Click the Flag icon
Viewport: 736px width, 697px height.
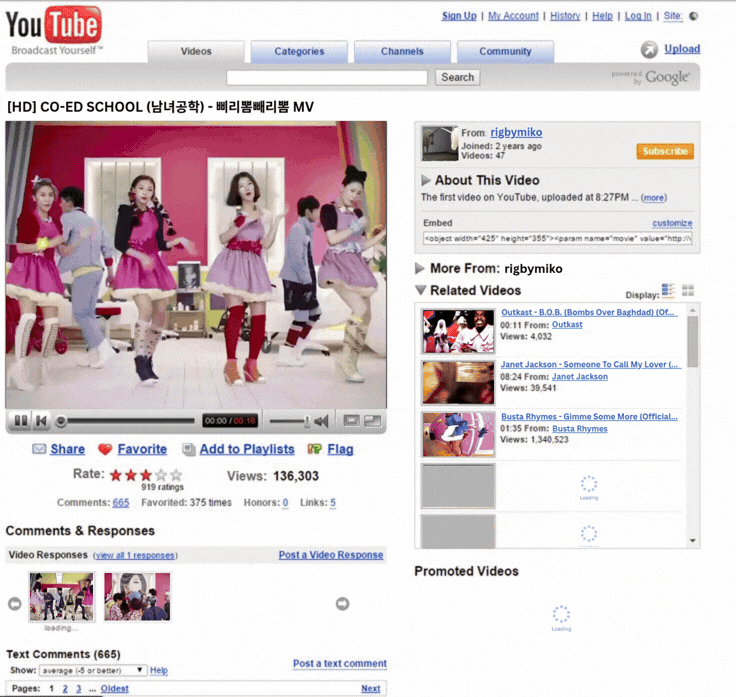point(314,449)
